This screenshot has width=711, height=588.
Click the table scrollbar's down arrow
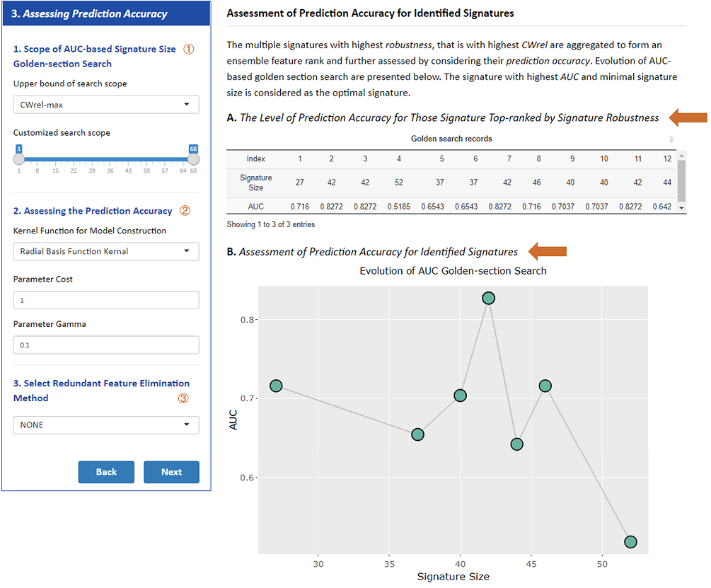coord(681,207)
